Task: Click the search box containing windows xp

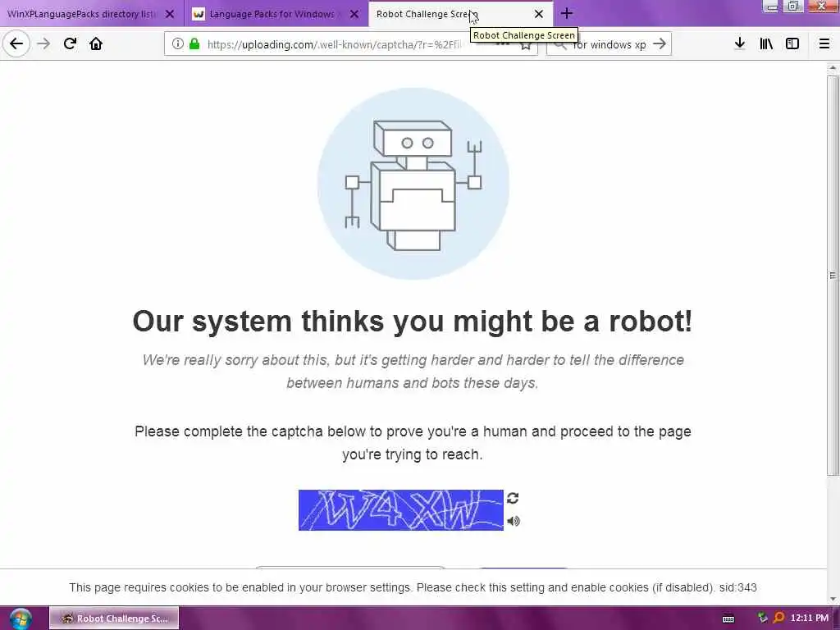Action: click(x=608, y=44)
